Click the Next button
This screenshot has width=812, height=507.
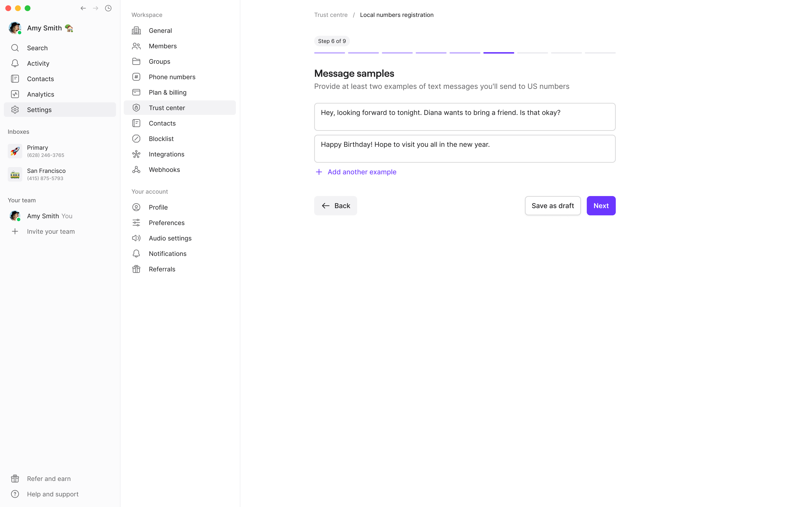coord(601,206)
